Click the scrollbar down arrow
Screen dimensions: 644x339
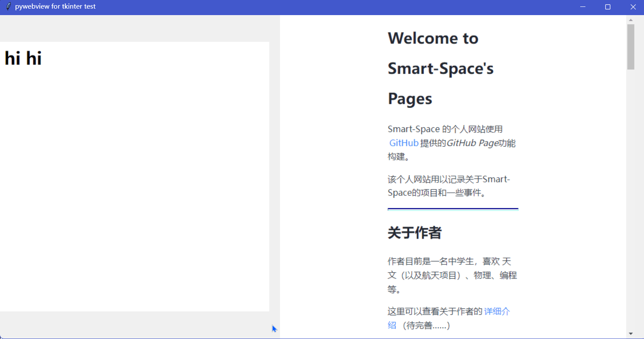click(x=631, y=333)
